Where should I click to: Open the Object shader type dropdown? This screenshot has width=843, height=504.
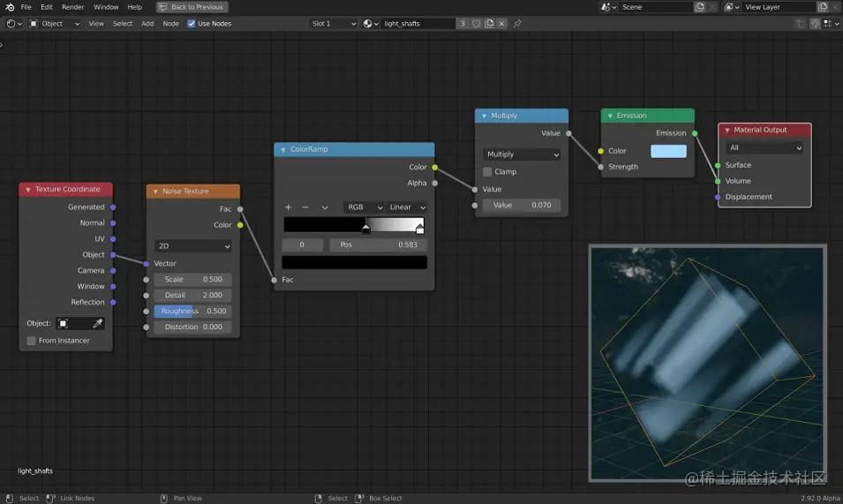[54, 24]
